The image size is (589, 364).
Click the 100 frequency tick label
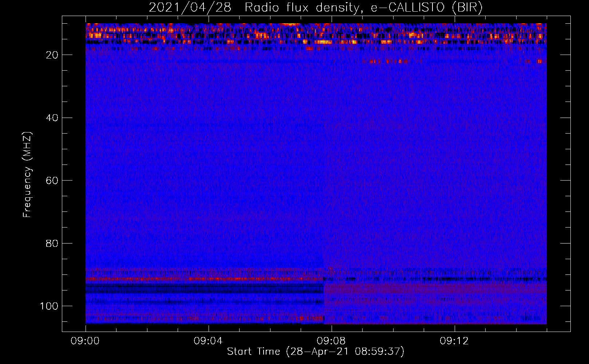(x=49, y=306)
